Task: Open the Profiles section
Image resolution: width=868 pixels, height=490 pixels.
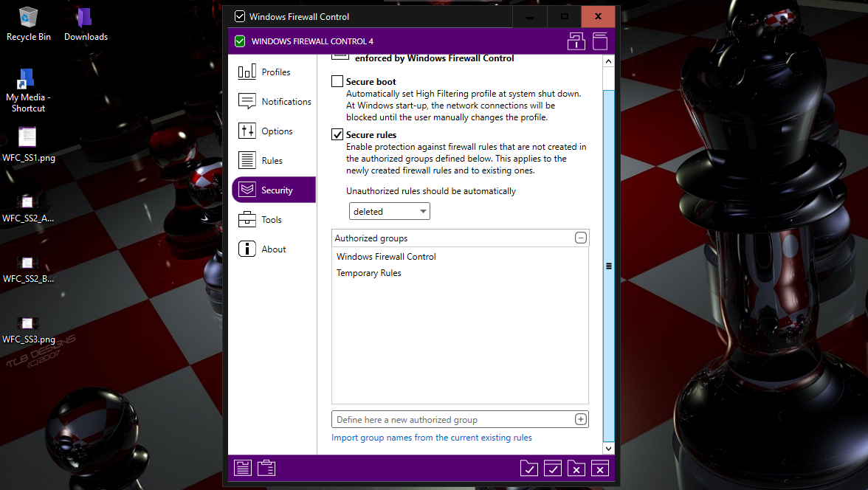Action: (275, 72)
